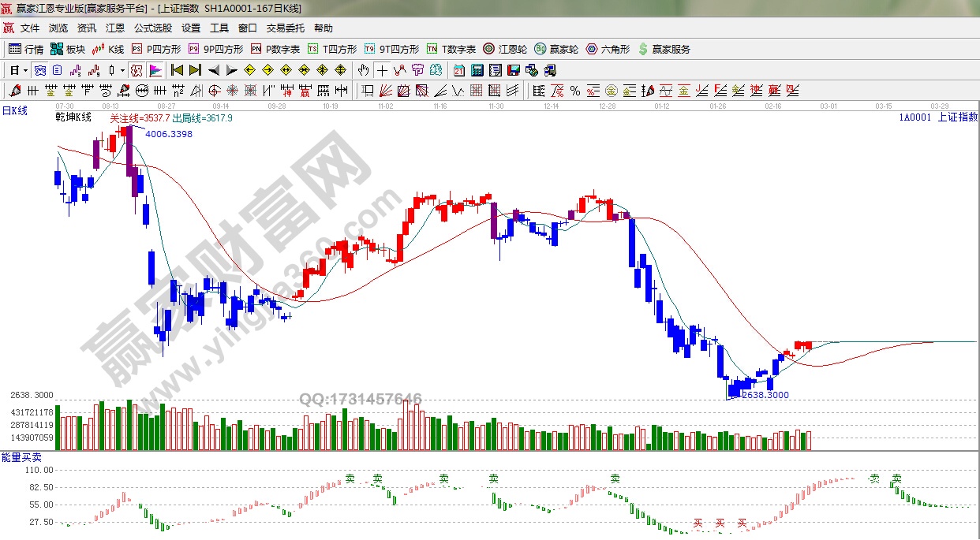
Task: Jump to first bar with skip-left arrow
Action: pos(177,69)
